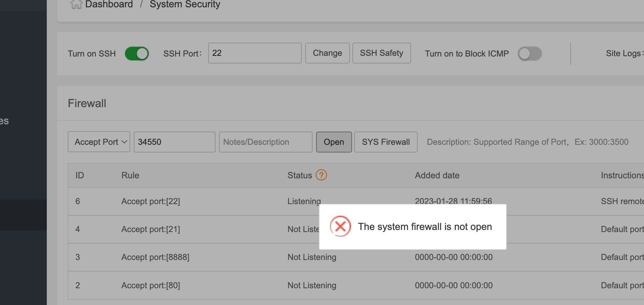Select the Accept port:[8888] rule row
The image size is (644, 305).
pos(155,257)
